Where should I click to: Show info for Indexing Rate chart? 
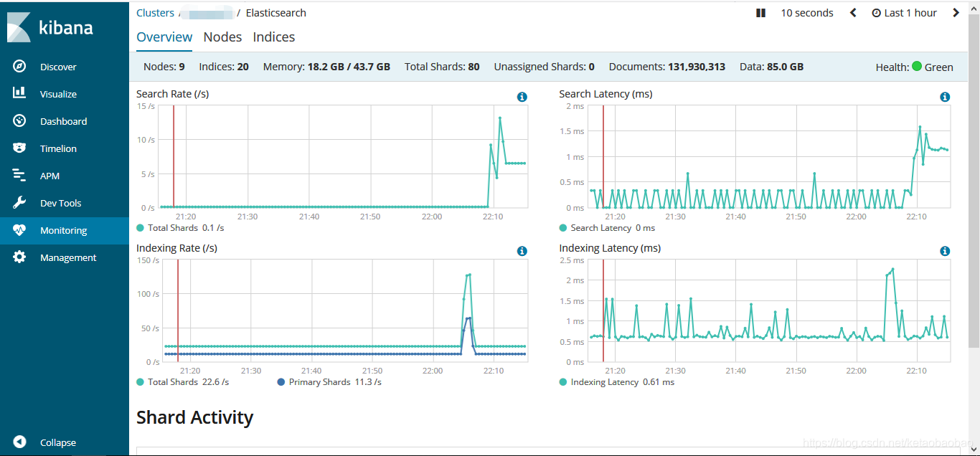pyautogui.click(x=522, y=251)
